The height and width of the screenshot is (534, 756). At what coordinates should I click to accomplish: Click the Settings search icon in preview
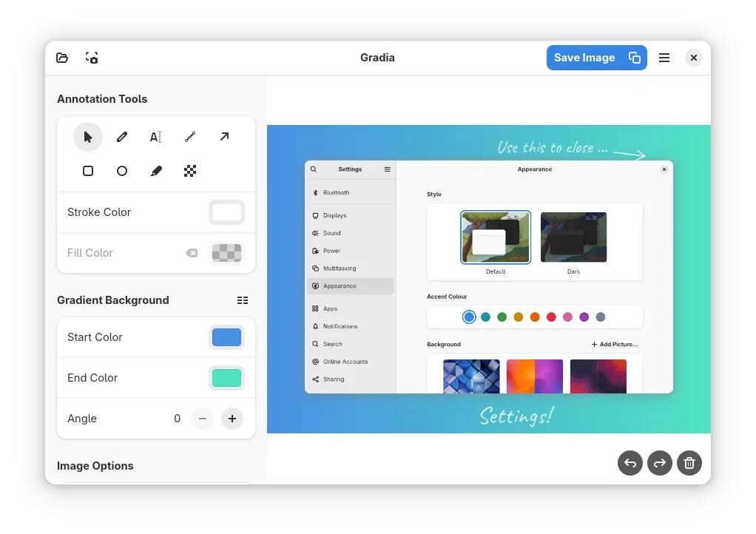coord(314,169)
